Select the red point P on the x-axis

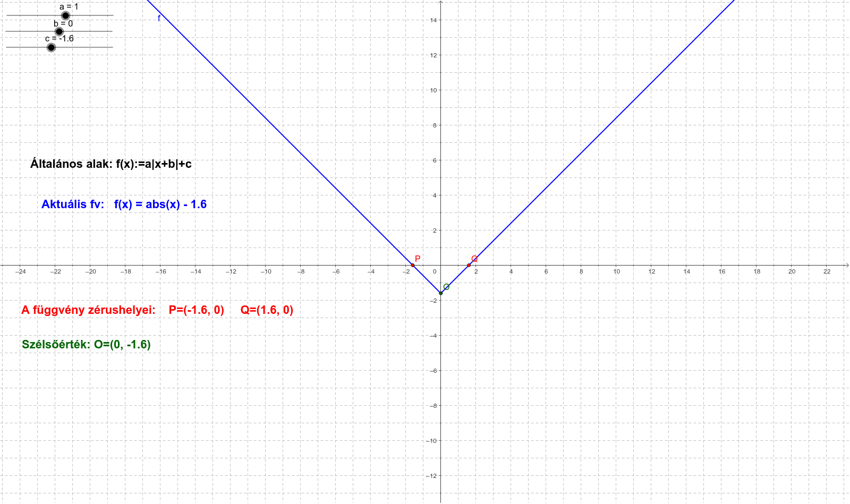(413, 265)
